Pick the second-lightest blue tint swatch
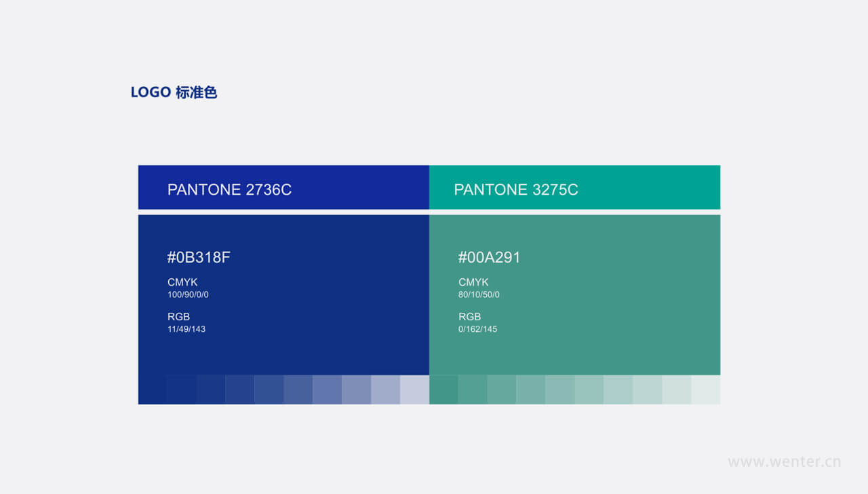The height and width of the screenshot is (494, 868). pyautogui.click(x=385, y=390)
